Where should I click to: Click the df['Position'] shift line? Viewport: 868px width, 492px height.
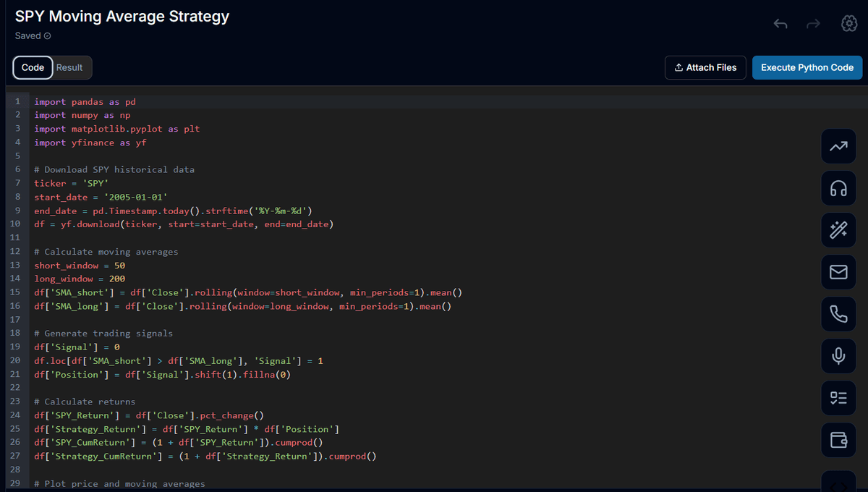click(162, 374)
